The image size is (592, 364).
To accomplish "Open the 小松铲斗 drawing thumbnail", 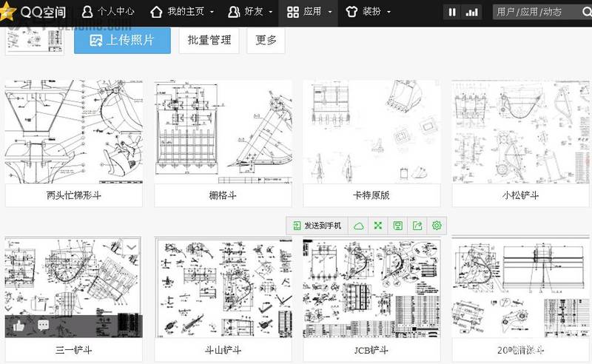I will coord(521,132).
